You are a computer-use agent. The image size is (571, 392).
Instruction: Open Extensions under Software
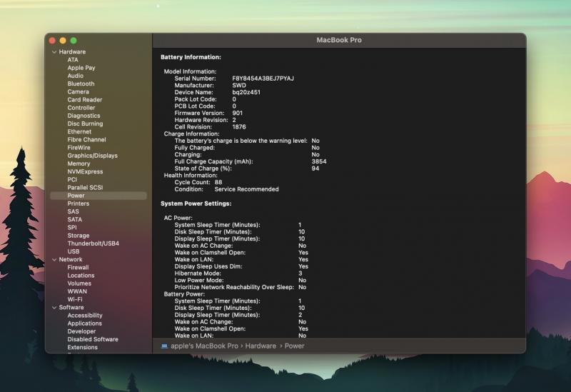tap(82, 348)
